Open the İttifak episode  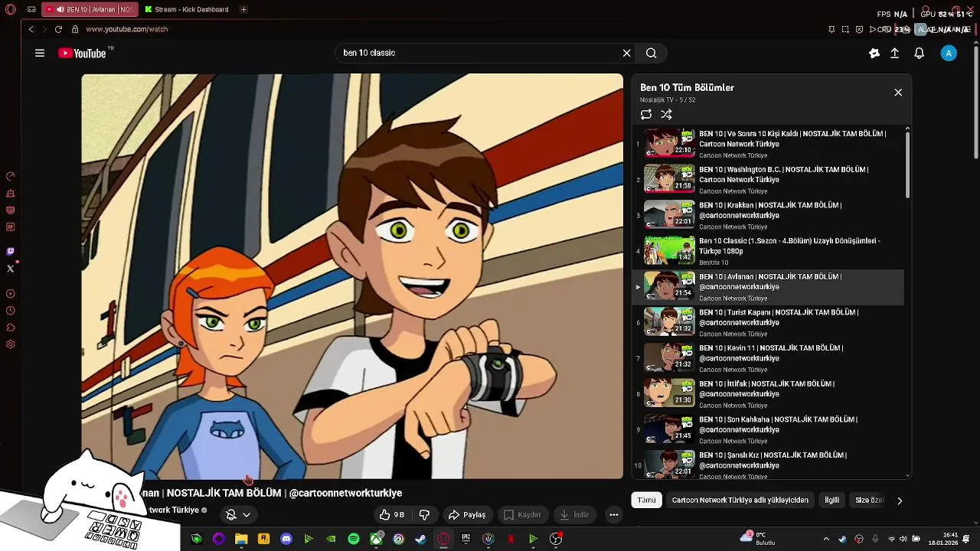point(768,394)
